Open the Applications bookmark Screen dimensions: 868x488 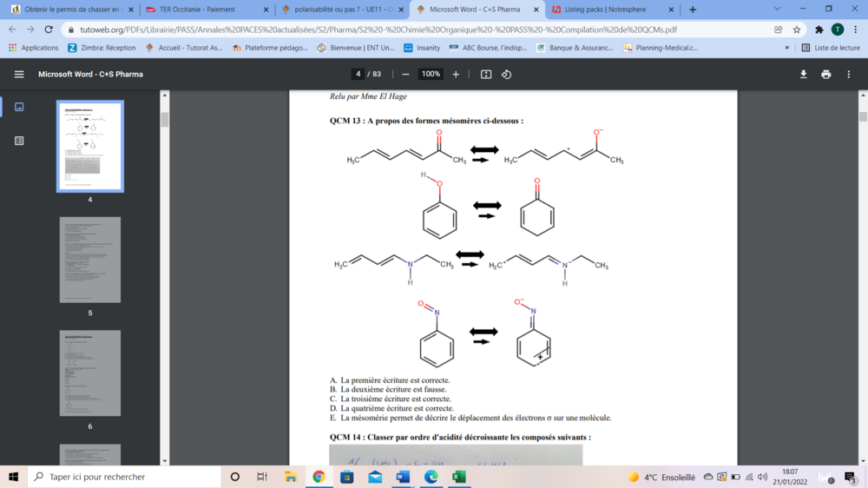pyautogui.click(x=33, y=48)
